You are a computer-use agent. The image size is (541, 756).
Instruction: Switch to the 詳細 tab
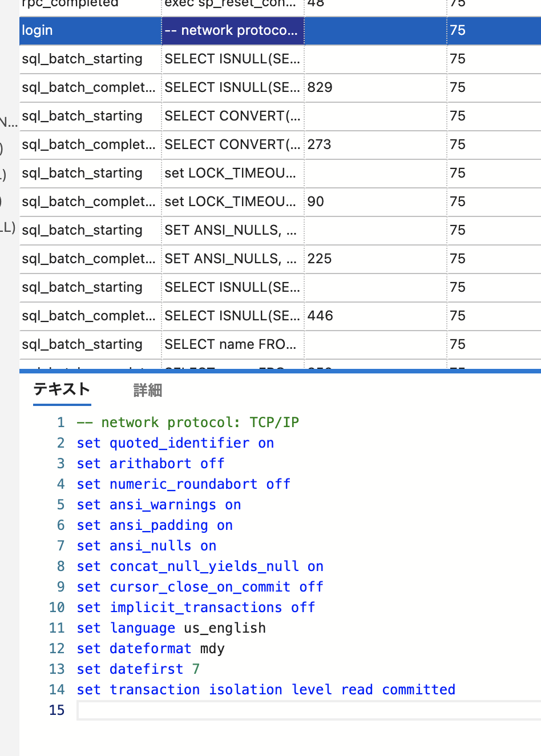click(x=148, y=390)
